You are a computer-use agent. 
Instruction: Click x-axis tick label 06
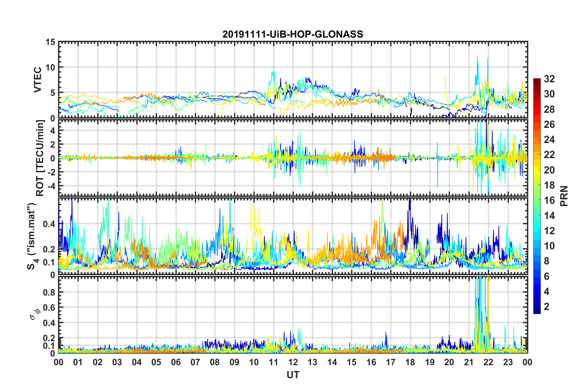[x=176, y=362]
